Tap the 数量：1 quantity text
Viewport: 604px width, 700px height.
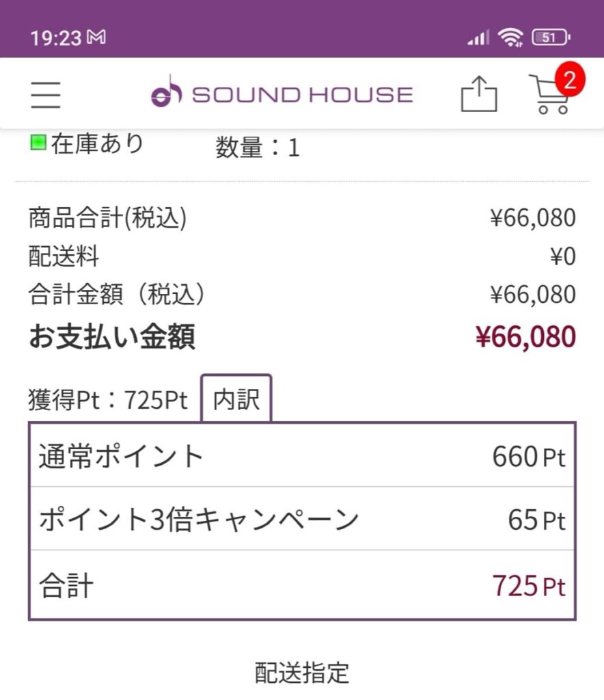coord(258,147)
